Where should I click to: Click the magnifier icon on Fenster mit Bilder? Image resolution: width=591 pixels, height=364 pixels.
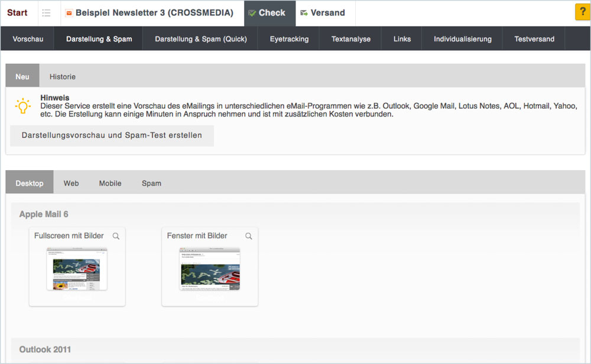click(249, 236)
